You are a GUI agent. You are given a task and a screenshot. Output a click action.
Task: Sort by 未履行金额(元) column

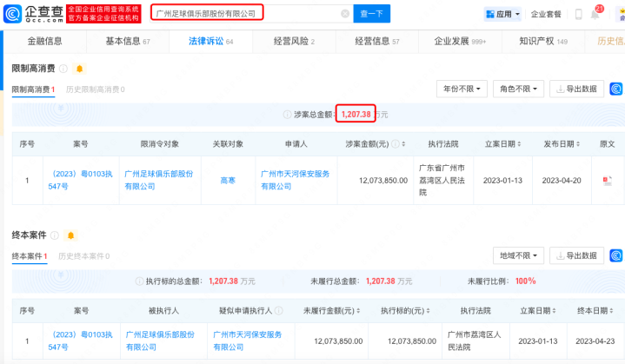point(358,311)
